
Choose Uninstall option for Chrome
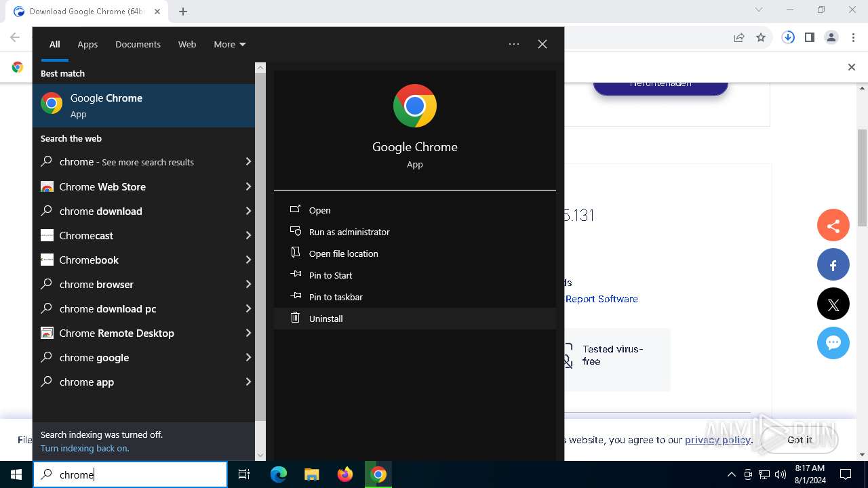pos(415,319)
